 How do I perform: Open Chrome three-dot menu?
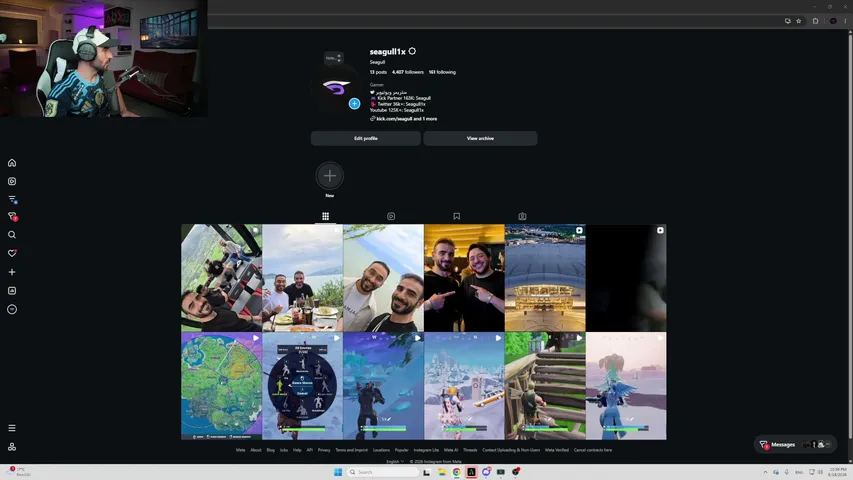(x=845, y=21)
